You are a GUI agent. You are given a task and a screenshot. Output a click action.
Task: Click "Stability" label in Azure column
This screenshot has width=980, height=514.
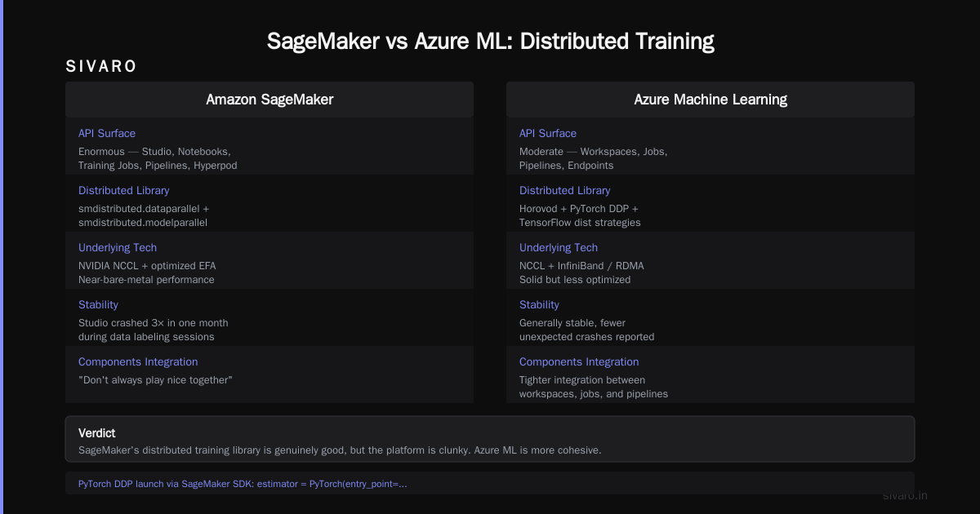click(539, 304)
